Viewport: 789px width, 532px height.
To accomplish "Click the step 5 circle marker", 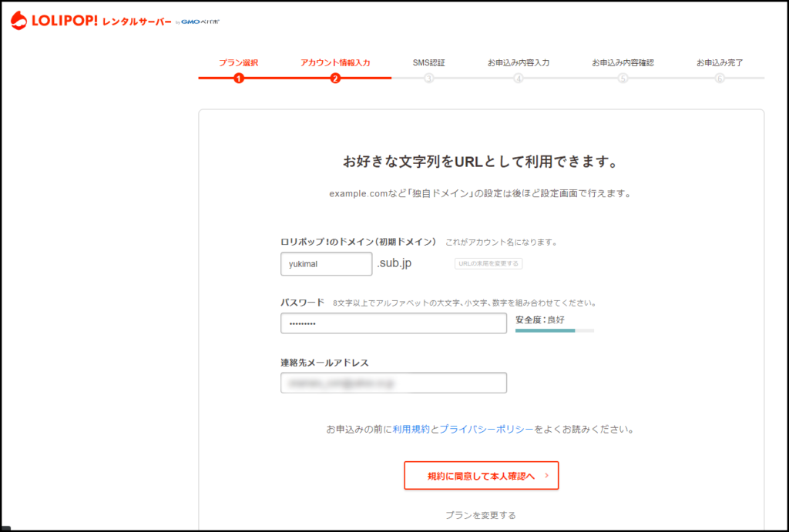I will 623,78.
